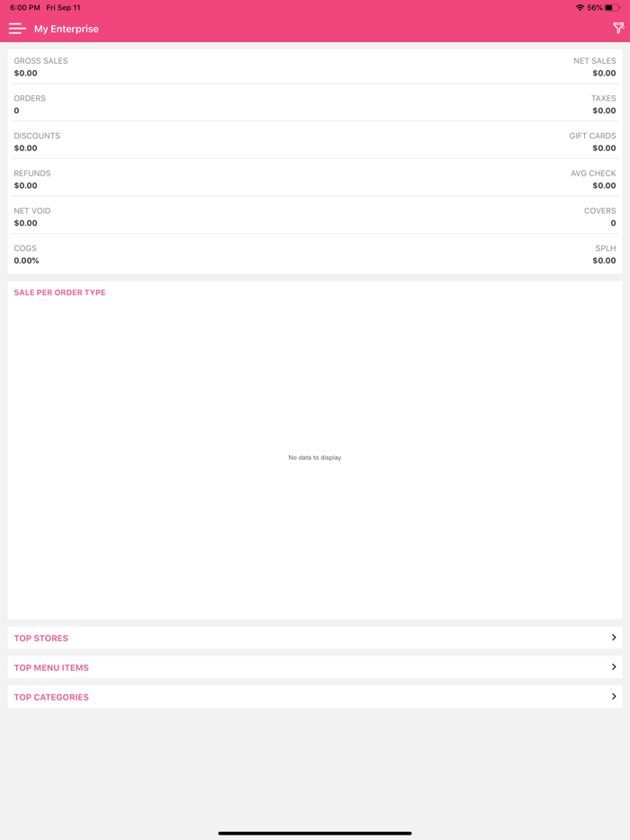The height and width of the screenshot is (840, 630).
Task: Tap the My Enterprise title
Action: coord(66,28)
